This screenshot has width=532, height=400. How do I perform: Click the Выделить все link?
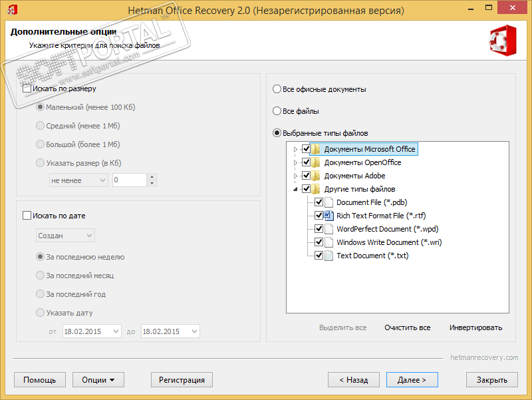click(x=342, y=327)
